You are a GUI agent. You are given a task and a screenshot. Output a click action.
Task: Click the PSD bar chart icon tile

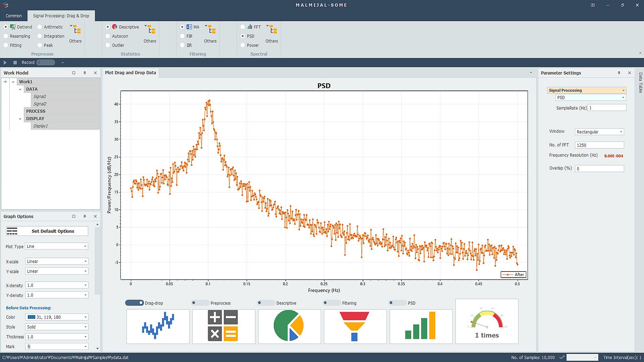click(421, 326)
